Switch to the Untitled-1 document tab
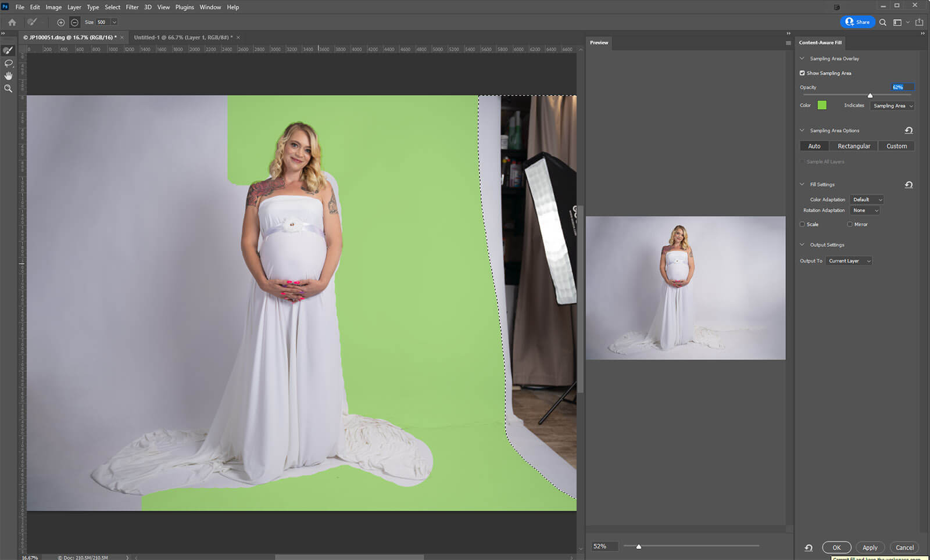 click(183, 38)
